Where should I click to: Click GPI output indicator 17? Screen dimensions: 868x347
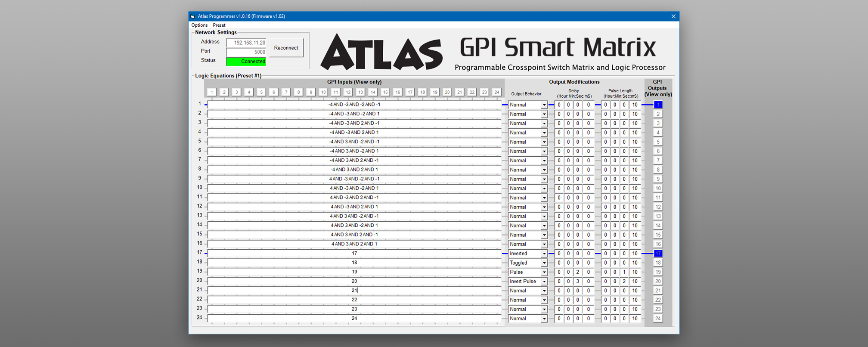click(658, 254)
